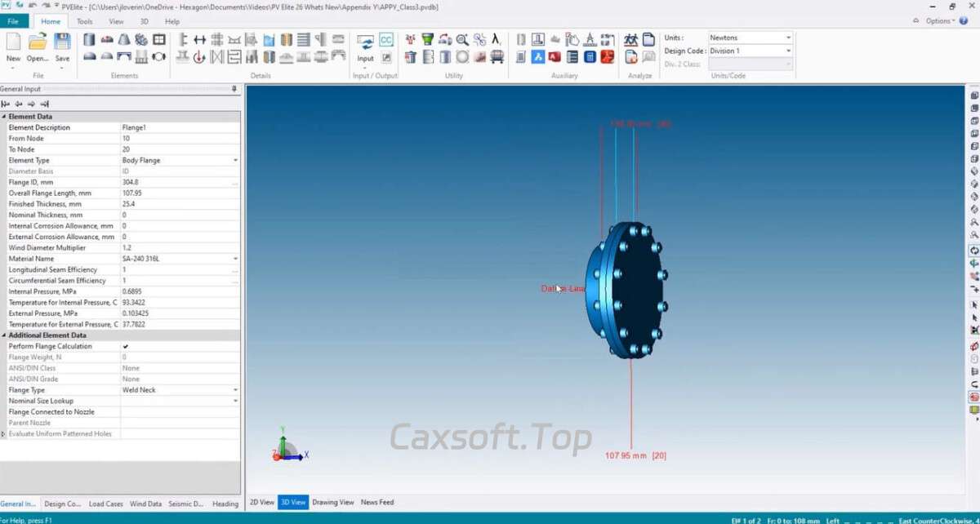Switch to the 2D View tab
980x524 pixels.
pyautogui.click(x=261, y=502)
